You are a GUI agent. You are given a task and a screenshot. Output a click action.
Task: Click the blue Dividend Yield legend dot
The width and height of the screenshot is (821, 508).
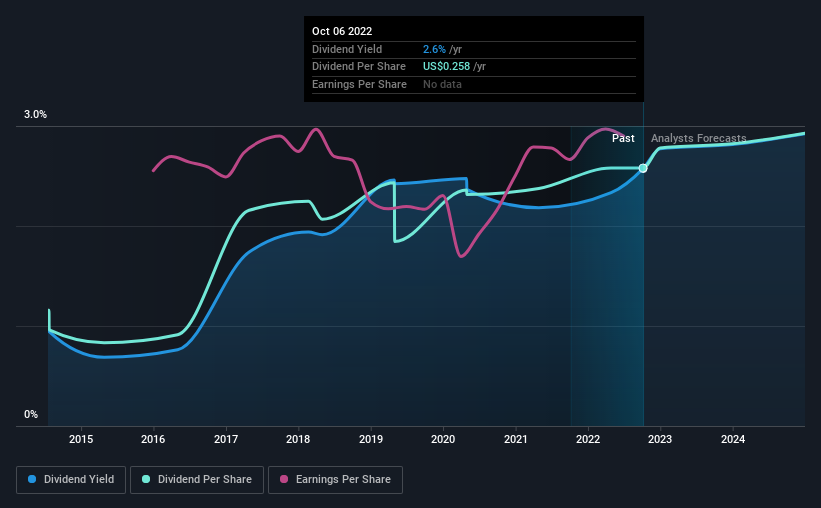(32, 479)
